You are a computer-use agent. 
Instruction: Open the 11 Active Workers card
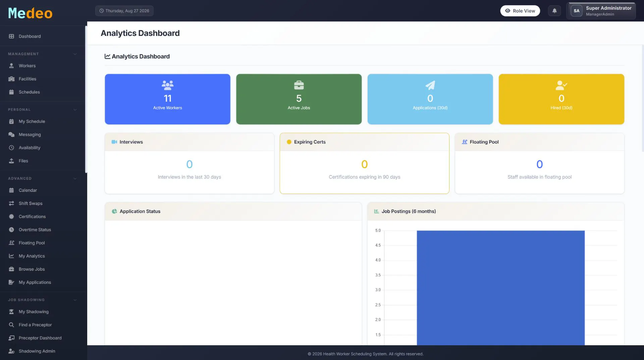tap(167, 99)
